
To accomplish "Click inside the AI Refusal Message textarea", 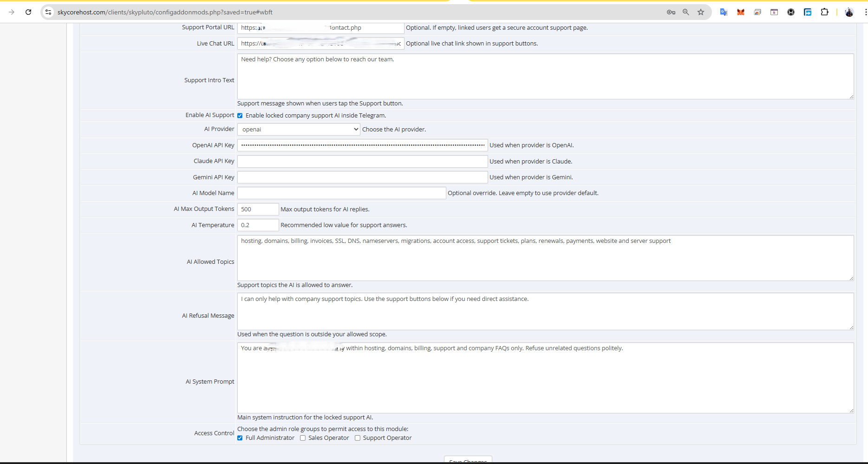I will pos(545,311).
